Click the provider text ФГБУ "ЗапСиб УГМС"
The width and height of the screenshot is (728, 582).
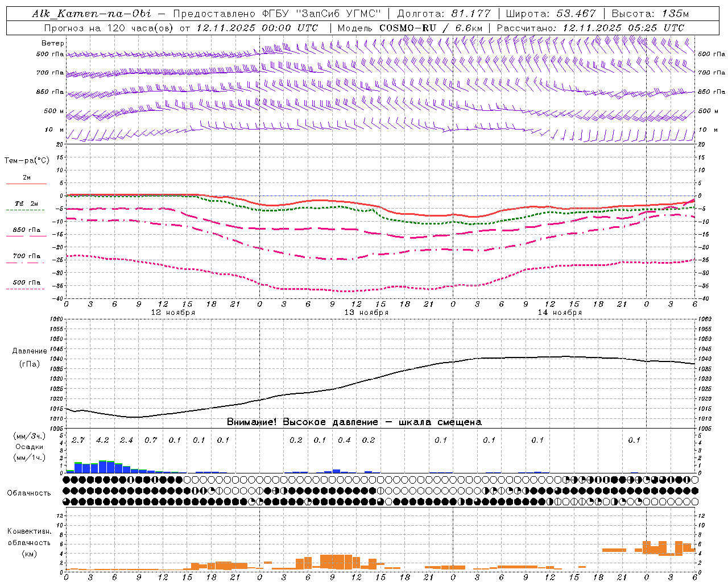pos(322,14)
